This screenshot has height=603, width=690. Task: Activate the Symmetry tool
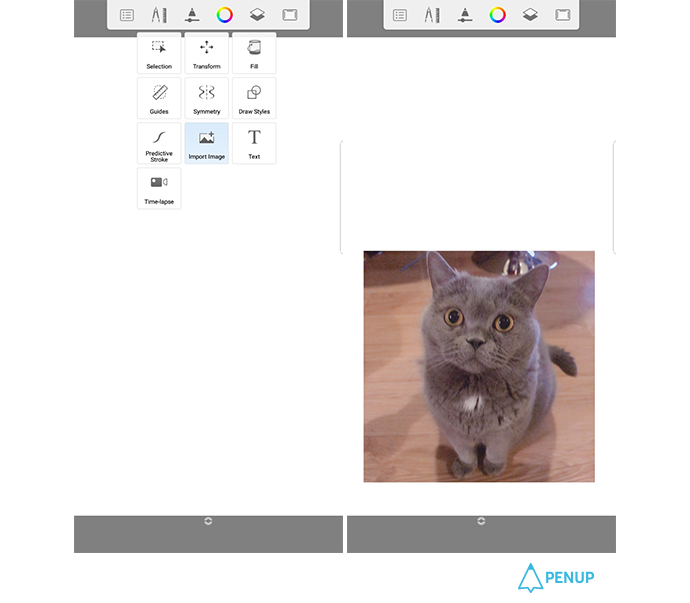[206, 98]
